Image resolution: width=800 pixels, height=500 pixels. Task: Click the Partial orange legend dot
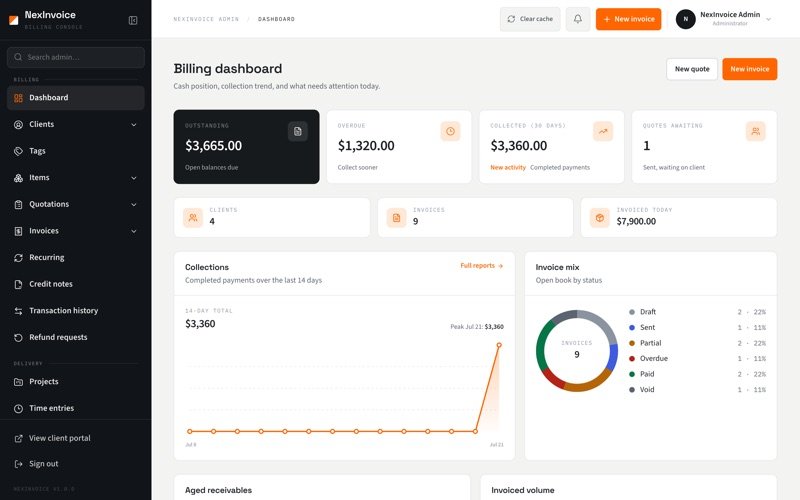pyautogui.click(x=632, y=343)
